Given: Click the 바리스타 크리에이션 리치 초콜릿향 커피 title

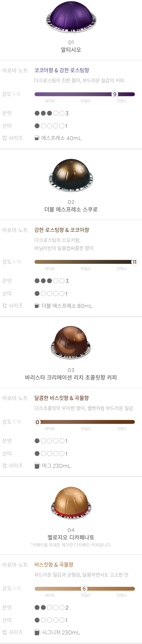Looking at the screenshot, I should [x=71, y=377].
